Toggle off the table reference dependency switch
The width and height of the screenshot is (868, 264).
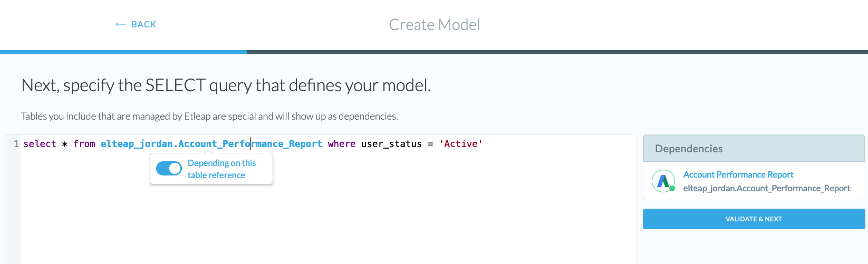coord(169,169)
